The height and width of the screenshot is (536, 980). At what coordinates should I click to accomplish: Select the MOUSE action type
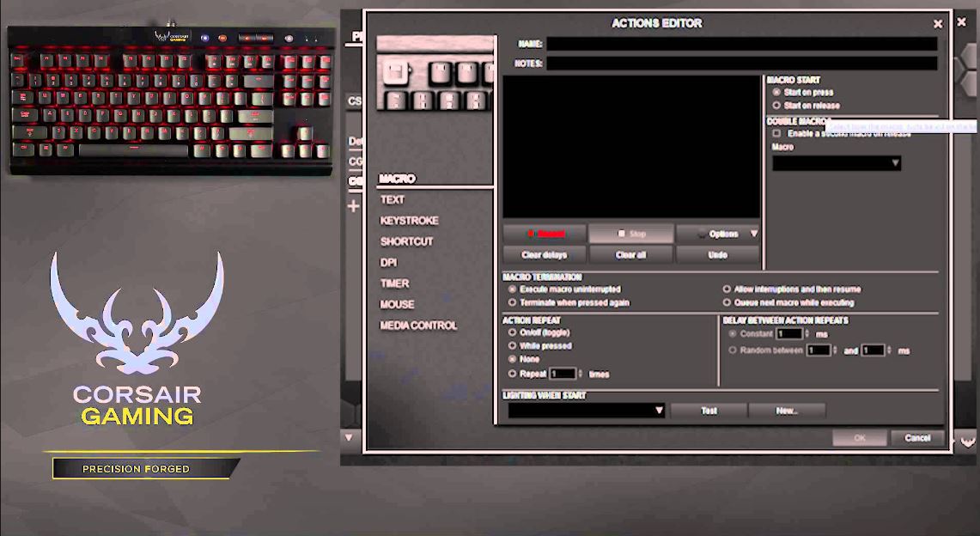[x=397, y=304]
